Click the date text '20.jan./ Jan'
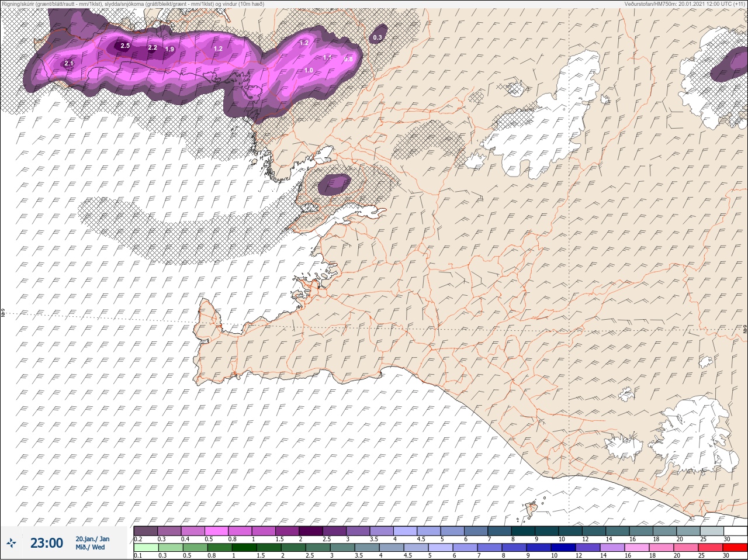This screenshot has height=560, width=748. click(92, 539)
